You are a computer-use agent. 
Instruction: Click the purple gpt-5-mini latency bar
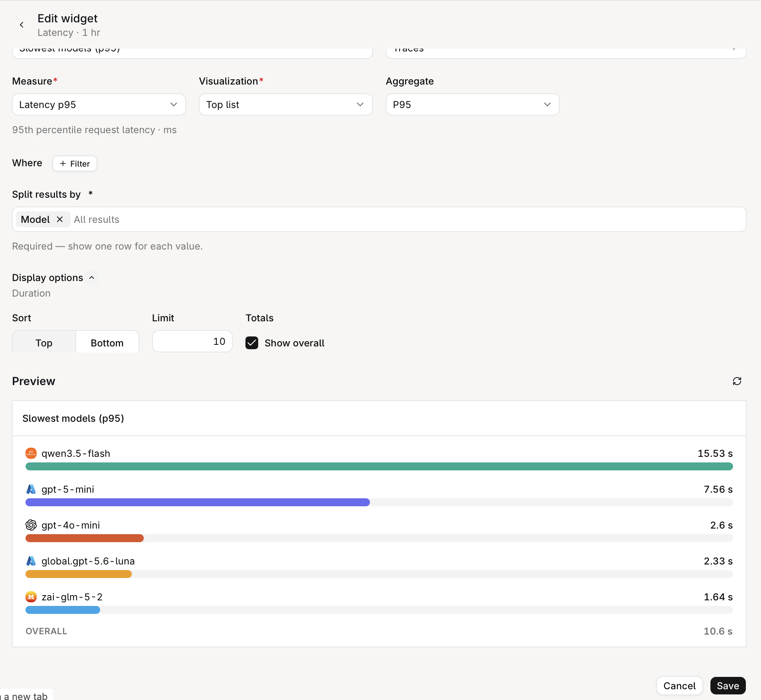(x=198, y=502)
